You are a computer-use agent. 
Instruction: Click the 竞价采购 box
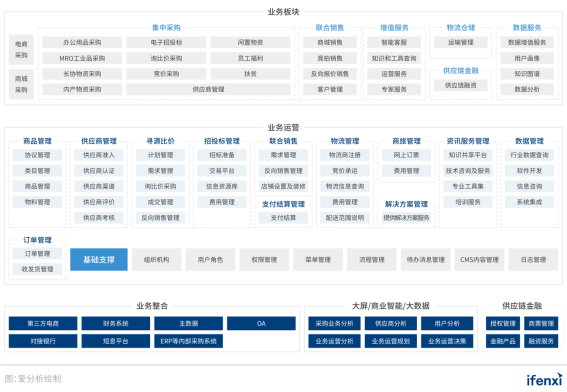(166, 74)
